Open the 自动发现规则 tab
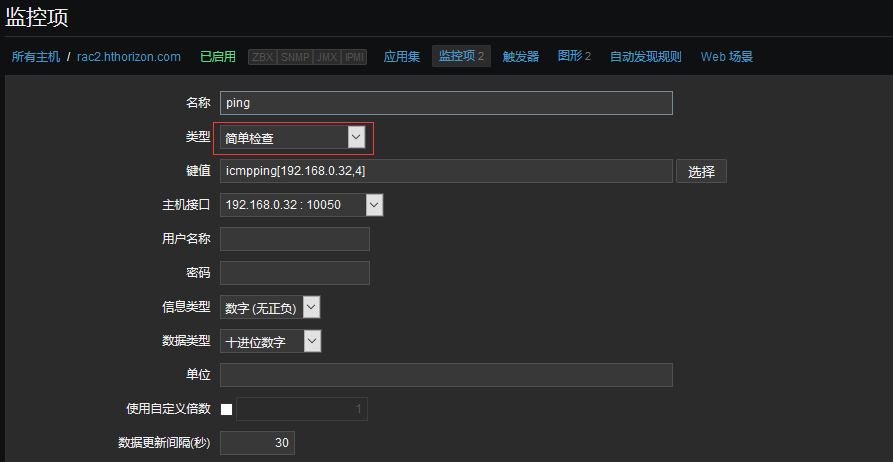The image size is (893, 462). click(x=646, y=57)
